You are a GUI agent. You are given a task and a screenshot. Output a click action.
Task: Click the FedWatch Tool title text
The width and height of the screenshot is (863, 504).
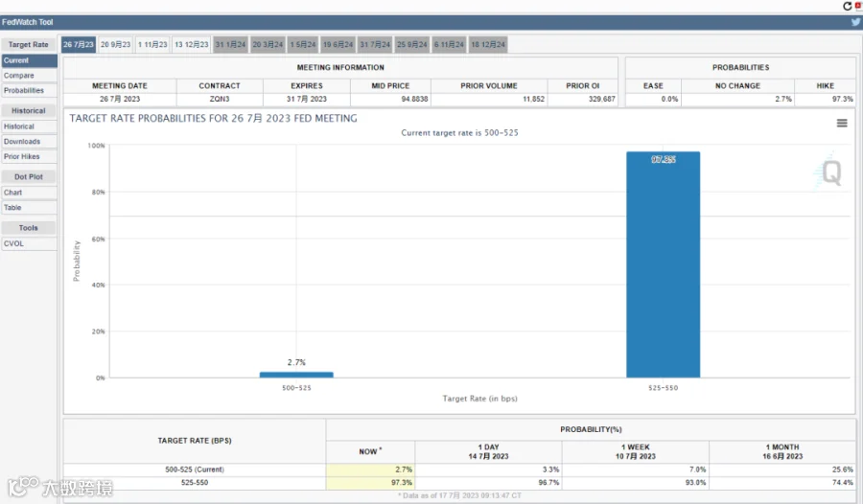coord(28,22)
